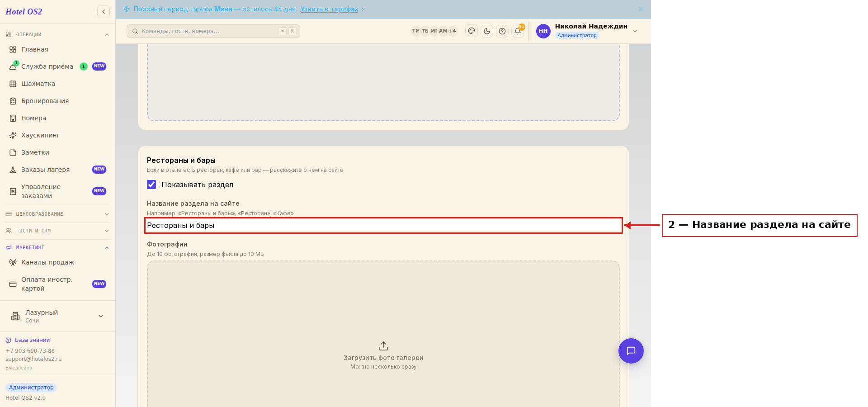Collapse the ОПЕРАЦИИ section

click(x=57, y=34)
